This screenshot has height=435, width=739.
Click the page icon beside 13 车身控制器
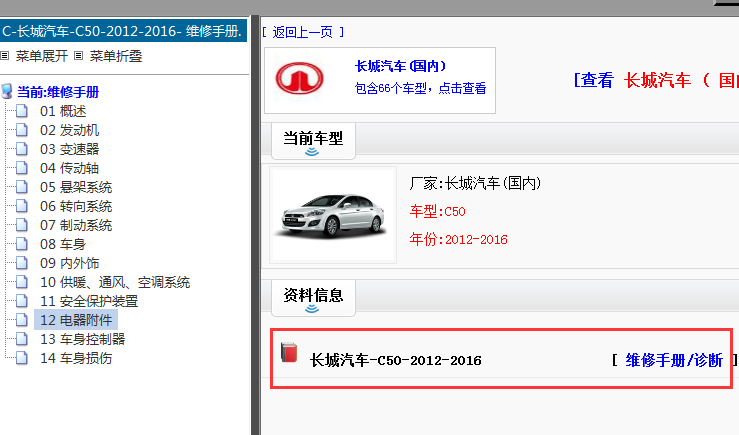click(22, 339)
